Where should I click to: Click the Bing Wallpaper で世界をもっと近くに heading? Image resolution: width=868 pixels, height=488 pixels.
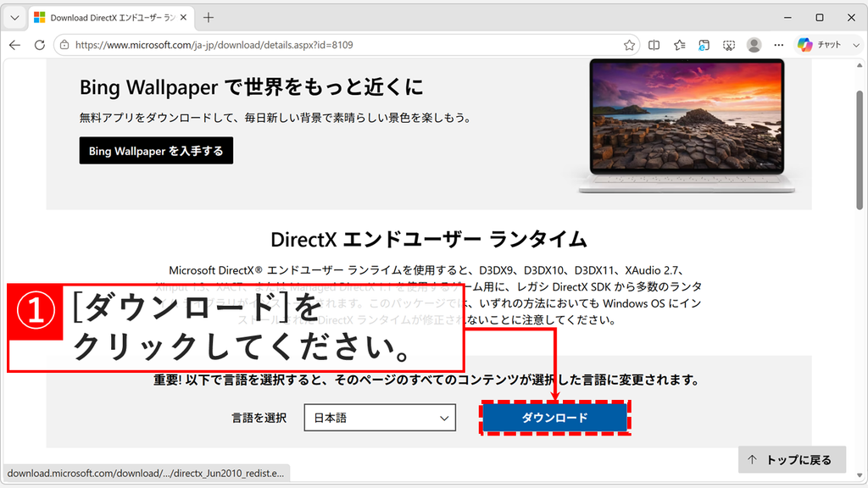tap(251, 87)
